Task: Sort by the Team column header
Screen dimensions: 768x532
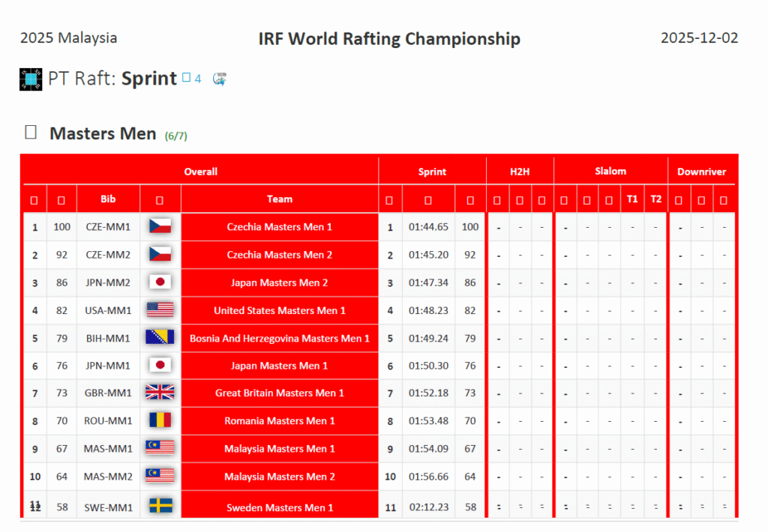Action: click(x=280, y=199)
